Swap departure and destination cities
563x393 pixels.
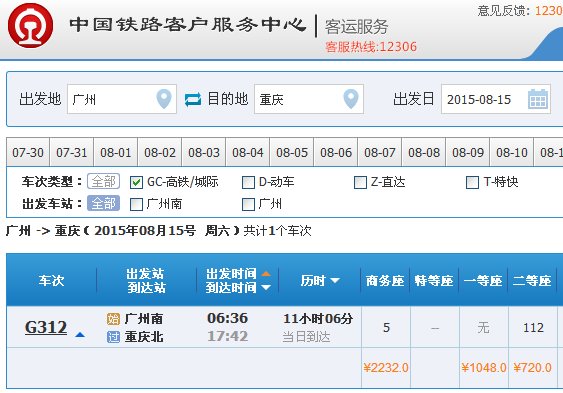pos(193,99)
